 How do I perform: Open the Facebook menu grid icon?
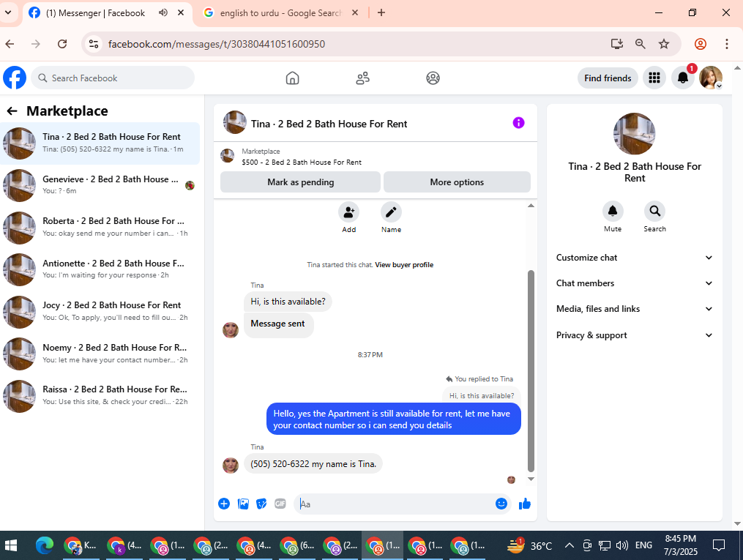tap(654, 78)
